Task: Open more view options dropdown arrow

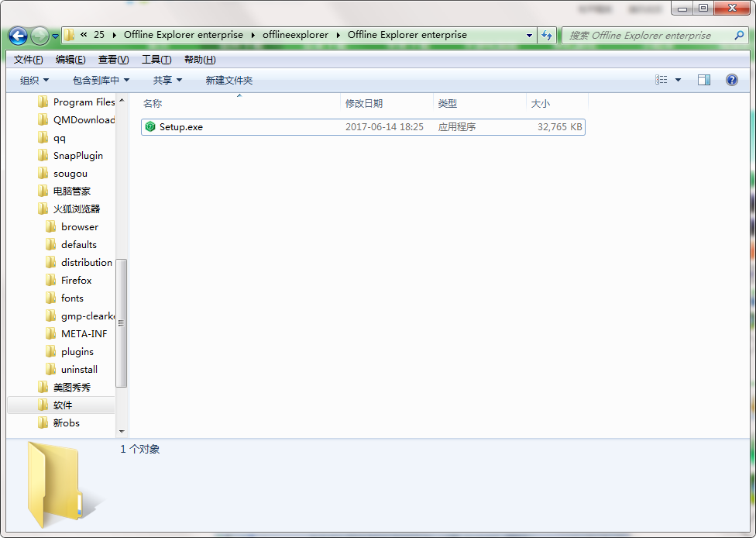Action: tap(678, 80)
